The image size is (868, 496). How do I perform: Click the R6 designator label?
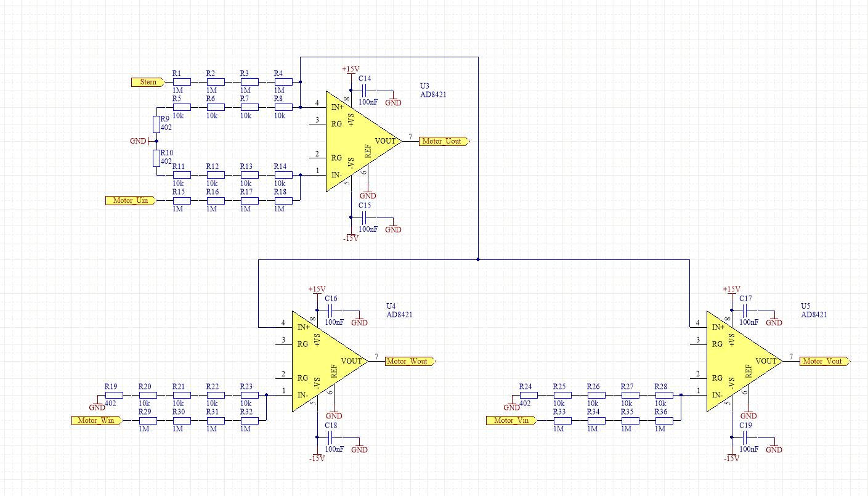point(211,99)
